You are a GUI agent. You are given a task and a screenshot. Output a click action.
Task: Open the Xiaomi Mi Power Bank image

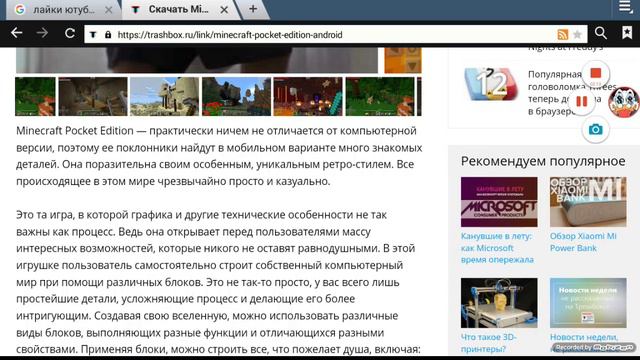coord(588,202)
